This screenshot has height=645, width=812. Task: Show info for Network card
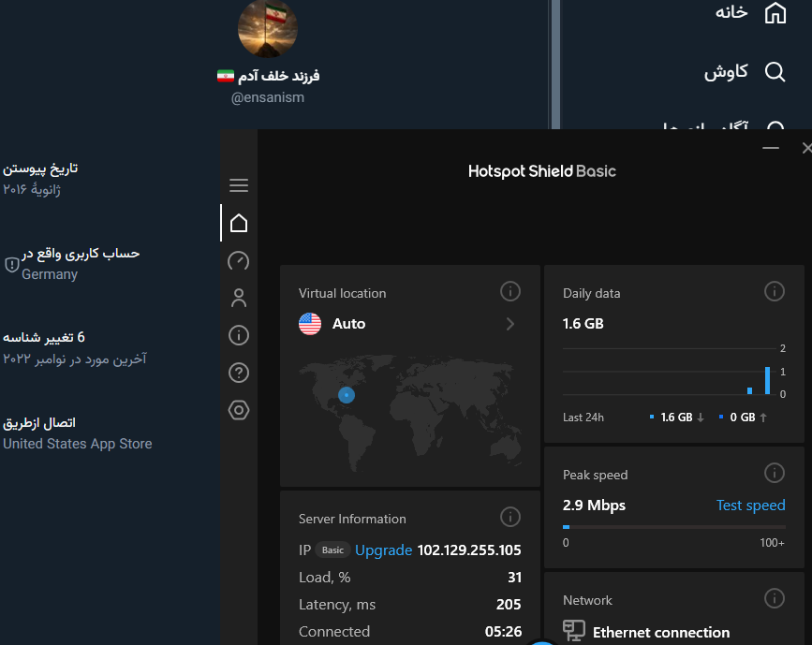[775, 598]
